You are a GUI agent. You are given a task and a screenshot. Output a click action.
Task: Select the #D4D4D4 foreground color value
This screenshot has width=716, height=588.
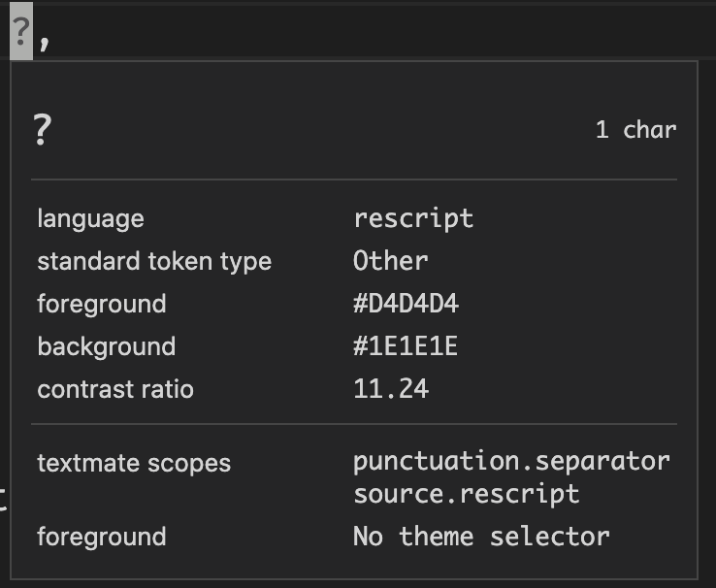(406, 304)
